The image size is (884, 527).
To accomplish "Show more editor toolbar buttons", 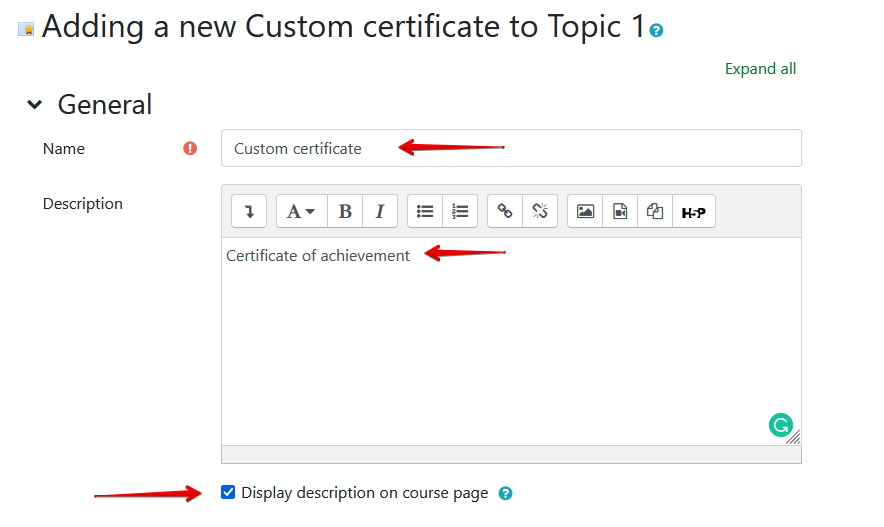I will tap(249, 211).
